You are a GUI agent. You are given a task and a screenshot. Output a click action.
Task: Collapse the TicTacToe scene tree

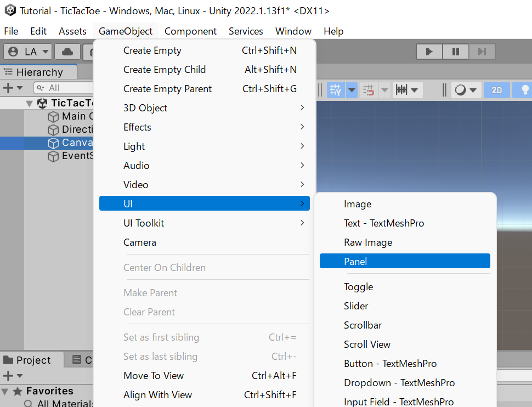[29, 103]
